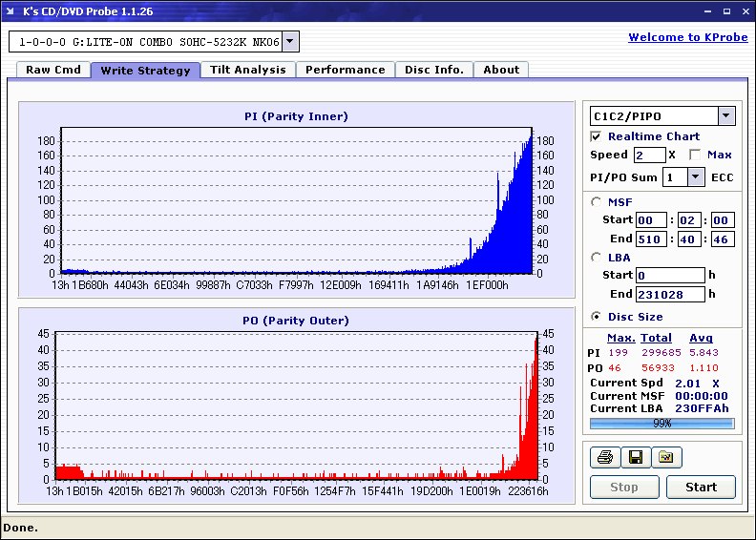Click the Stop button
This screenshot has height=540, width=756.
pos(624,487)
